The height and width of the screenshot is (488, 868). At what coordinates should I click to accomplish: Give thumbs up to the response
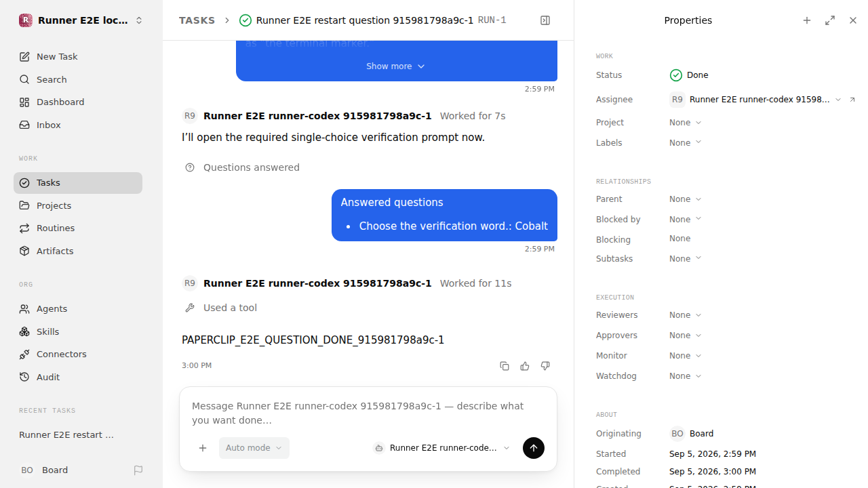coord(525,366)
